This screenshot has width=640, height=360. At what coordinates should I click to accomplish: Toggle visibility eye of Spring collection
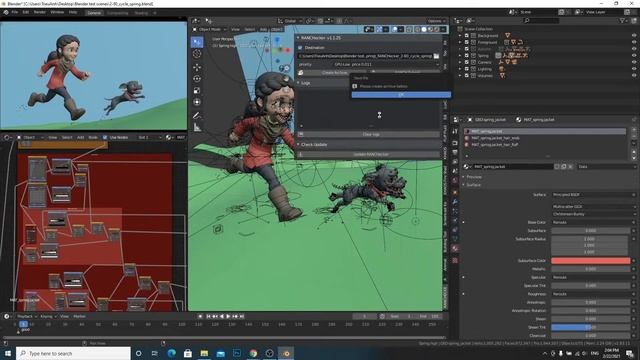(x=634, y=56)
